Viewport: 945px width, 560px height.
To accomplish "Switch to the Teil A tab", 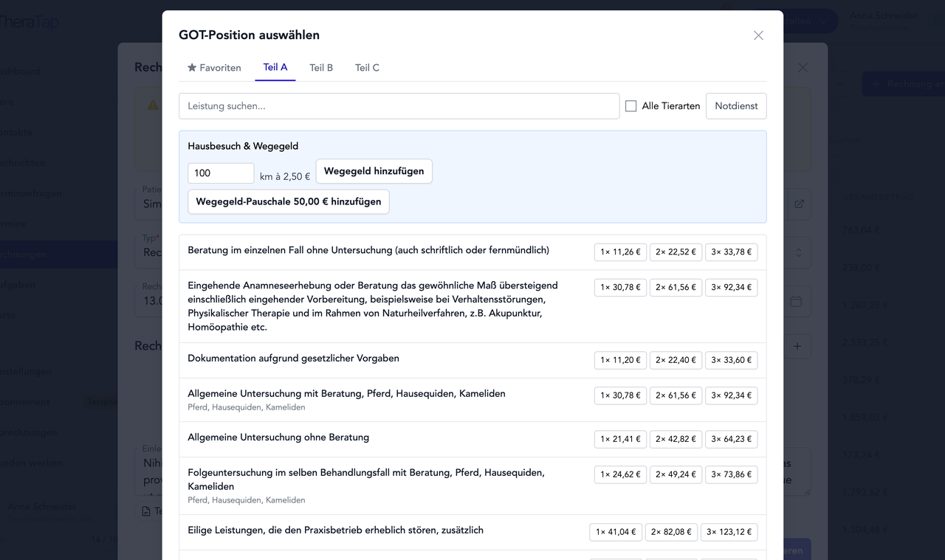I will [275, 67].
